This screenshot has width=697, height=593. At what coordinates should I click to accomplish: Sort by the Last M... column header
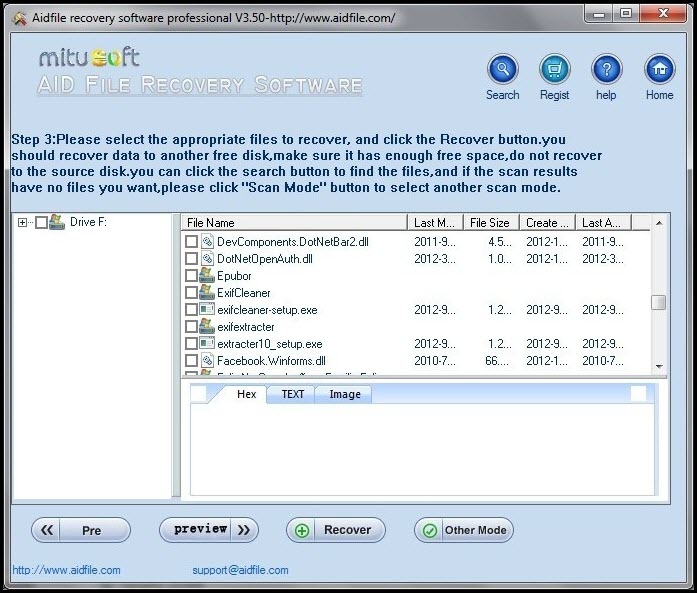[435, 223]
